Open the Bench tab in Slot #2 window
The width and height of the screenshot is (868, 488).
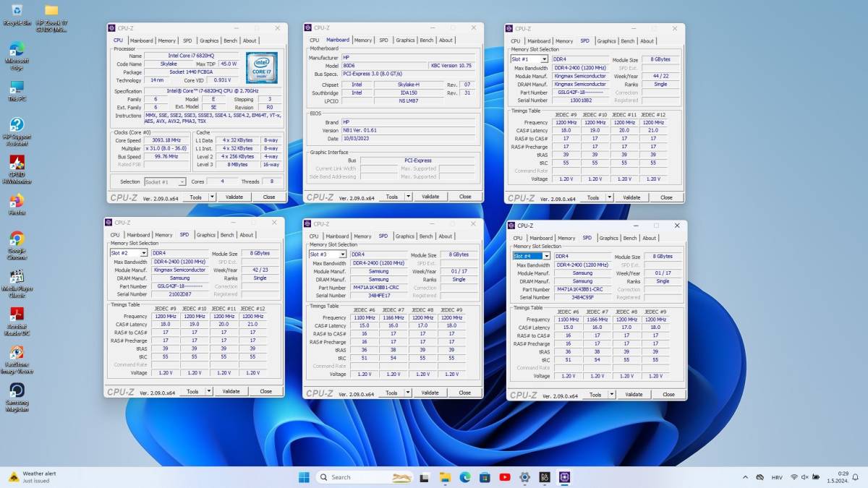pyautogui.click(x=227, y=235)
